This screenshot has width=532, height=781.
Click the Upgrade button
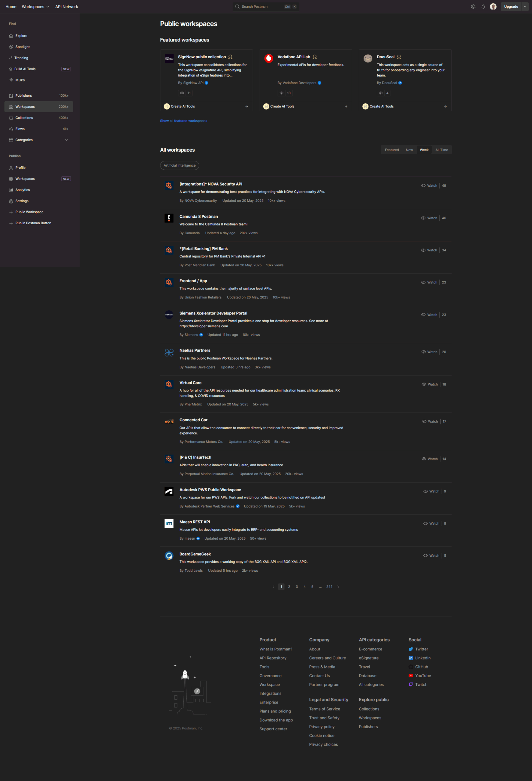pos(511,7)
